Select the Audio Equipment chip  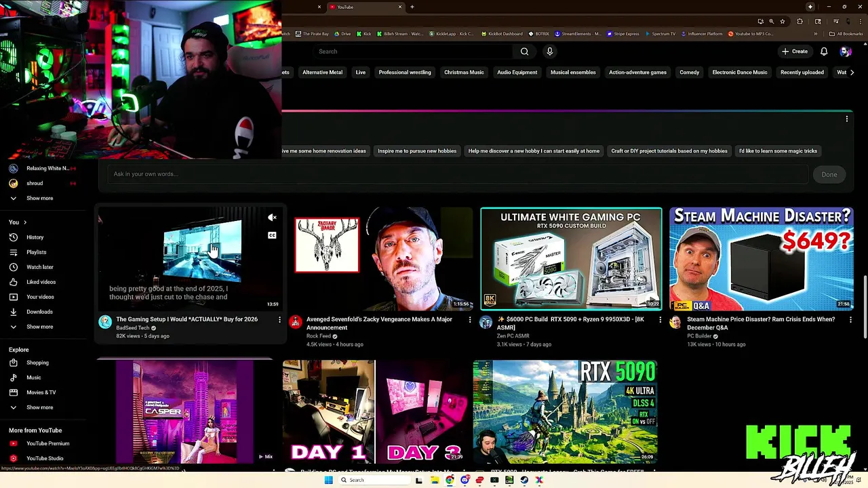(517, 73)
